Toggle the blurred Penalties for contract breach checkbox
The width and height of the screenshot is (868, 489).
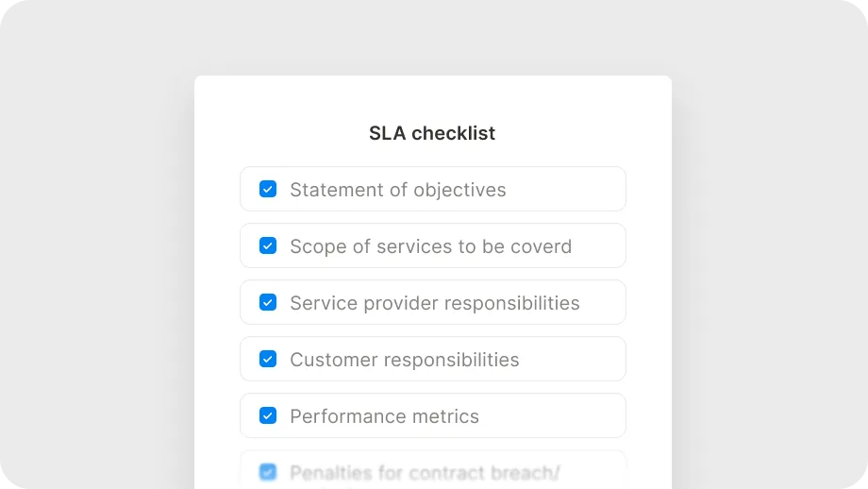(x=268, y=471)
